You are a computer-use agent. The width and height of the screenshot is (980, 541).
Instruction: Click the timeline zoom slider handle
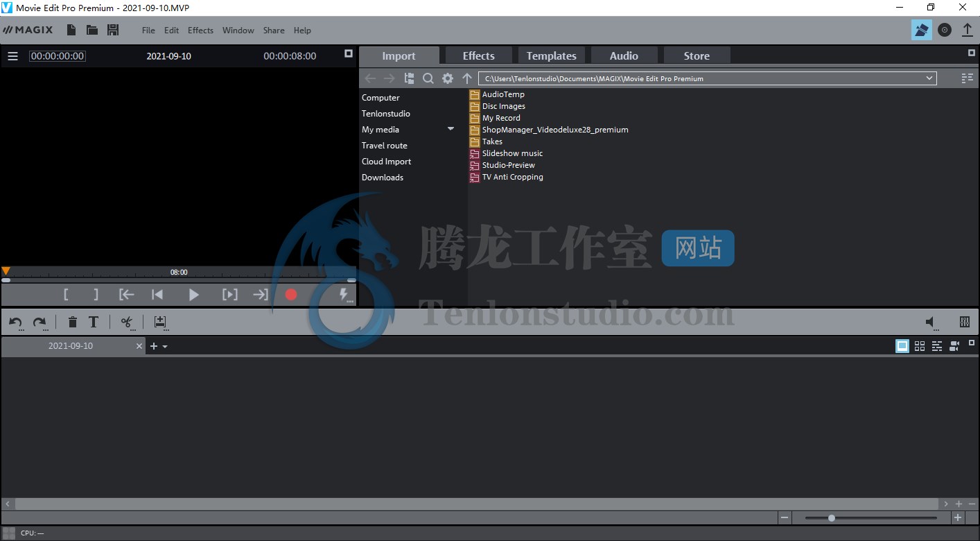pyautogui.click(x=831, y=518)
